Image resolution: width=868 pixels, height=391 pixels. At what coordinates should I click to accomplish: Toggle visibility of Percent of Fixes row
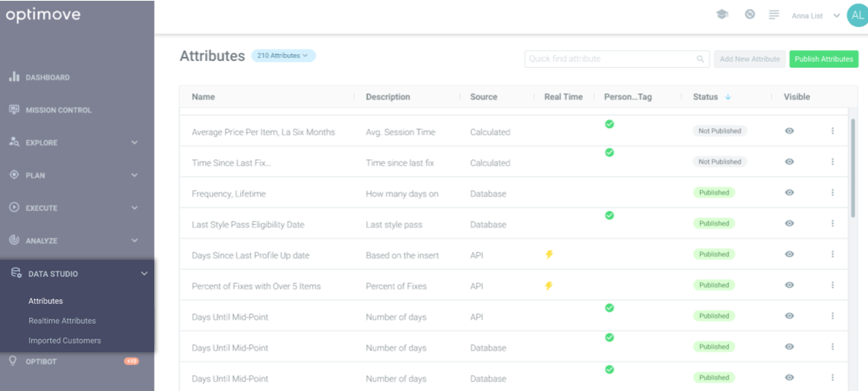coord(789,285)
